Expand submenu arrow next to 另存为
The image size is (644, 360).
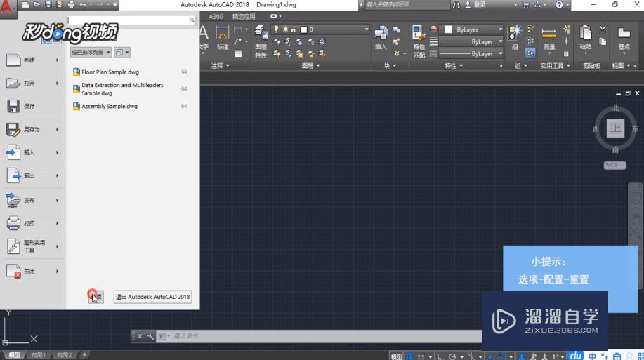(57, 129)
